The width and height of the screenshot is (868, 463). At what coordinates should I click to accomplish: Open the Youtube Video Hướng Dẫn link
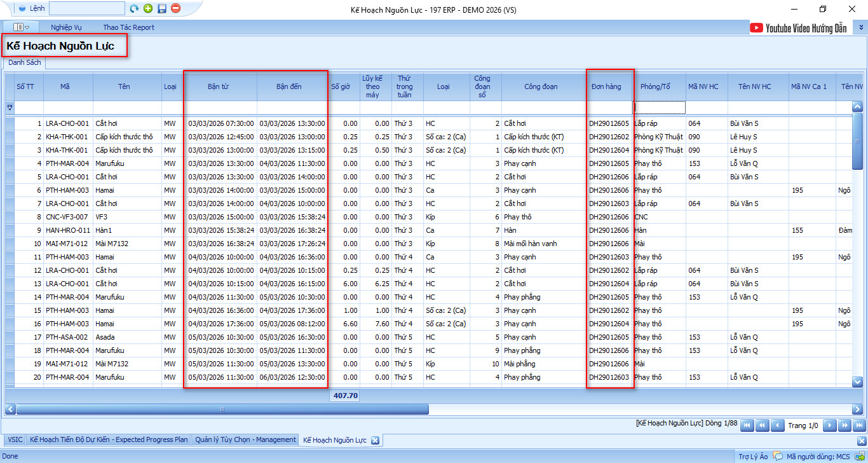(x=799, y=28)
